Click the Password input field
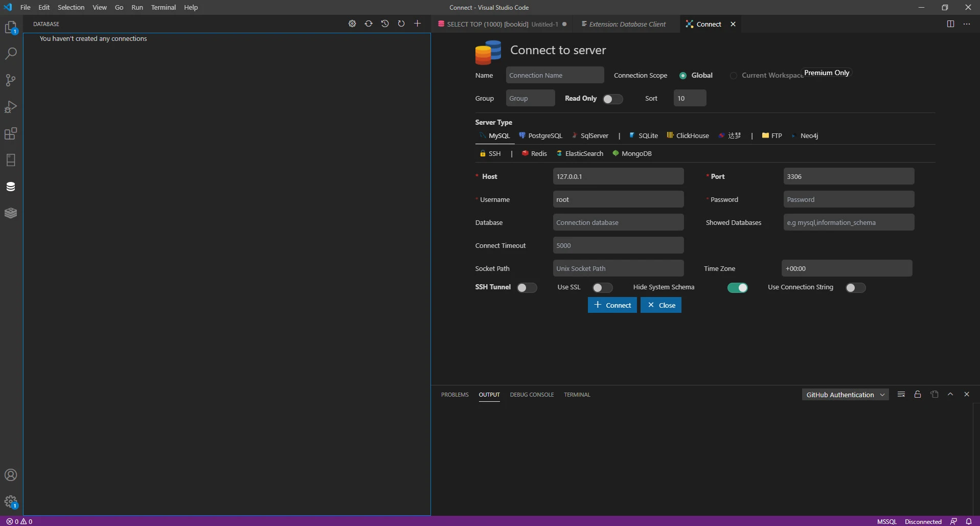The width and height of the screenshot is (980, 526). click(849, 199)
